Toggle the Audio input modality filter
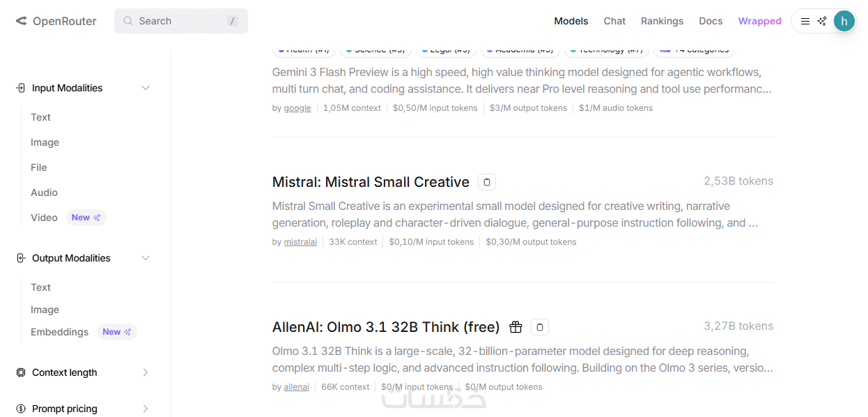The width and height of the screenshot is (868, 417). (44, 192)
